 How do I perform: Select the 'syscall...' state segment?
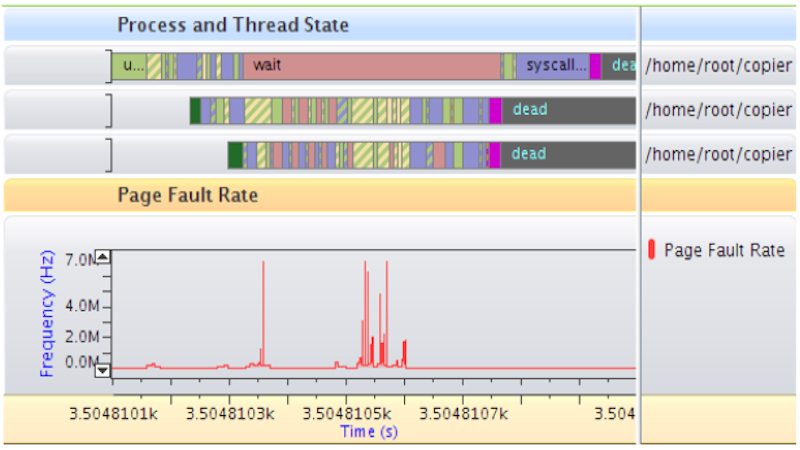(553, 66)
